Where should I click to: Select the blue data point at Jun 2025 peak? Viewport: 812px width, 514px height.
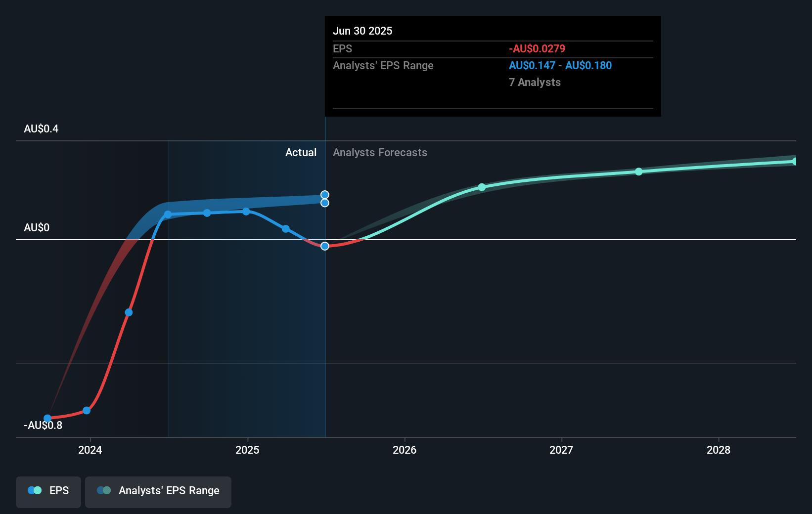click(324, 194)
